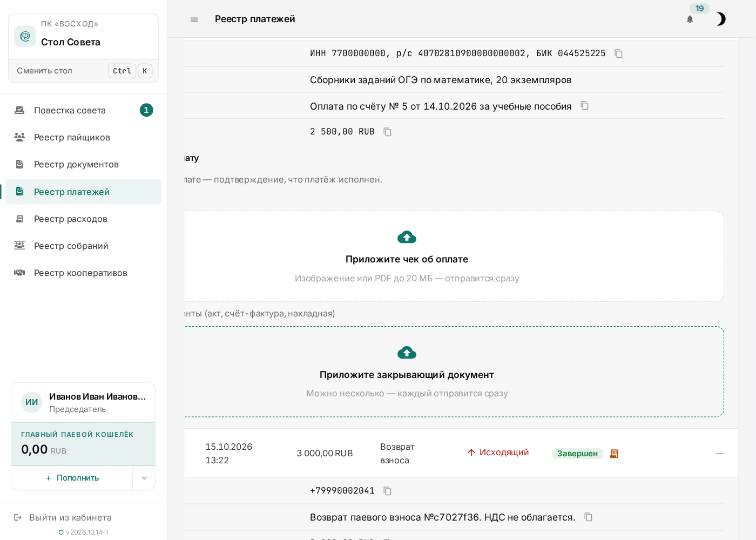Viewport: 756px width, 540px height.
Task: Open Повестка совета in sidebar
Action: (83, 110)
